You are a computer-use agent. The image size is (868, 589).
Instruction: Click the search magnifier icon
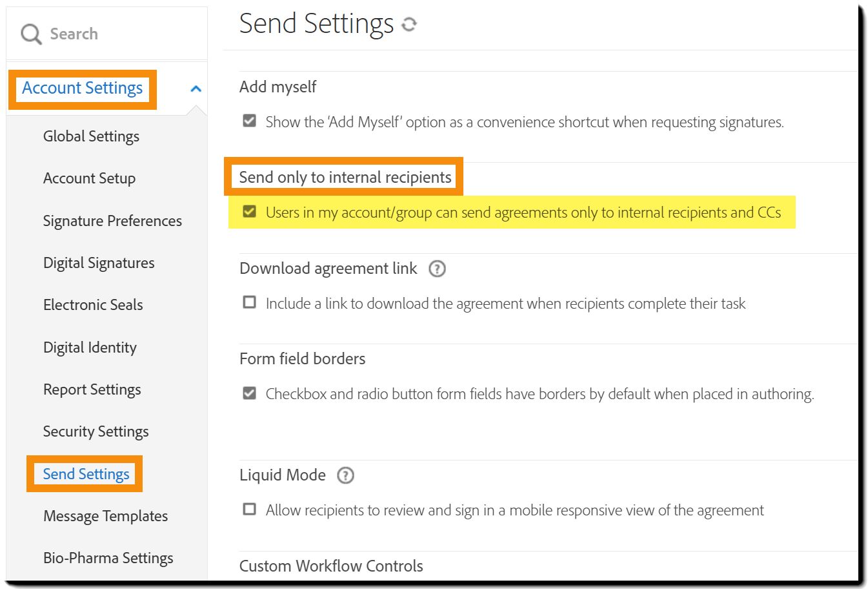click(x=30, y=34)
